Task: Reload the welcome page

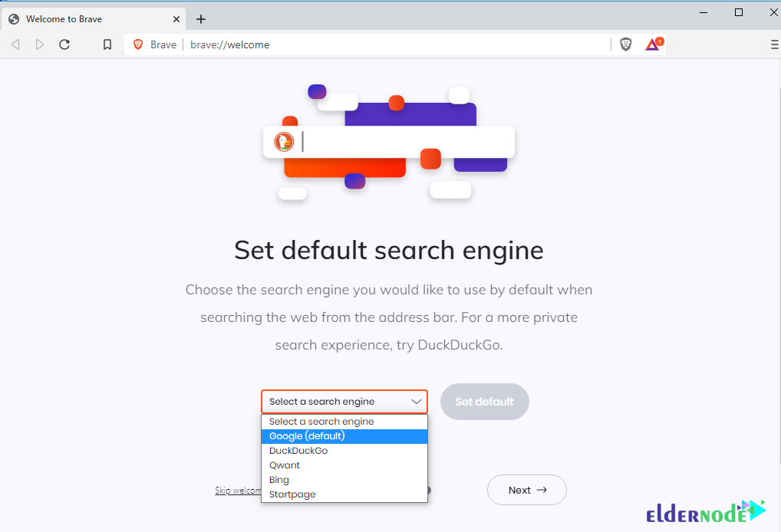Action: coord(64,44)
